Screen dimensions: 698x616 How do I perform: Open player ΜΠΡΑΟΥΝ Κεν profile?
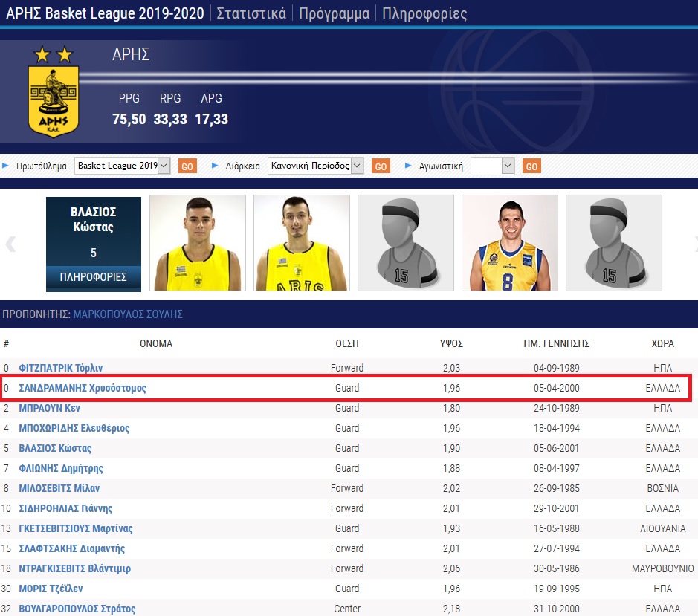[x=49, y=408]
